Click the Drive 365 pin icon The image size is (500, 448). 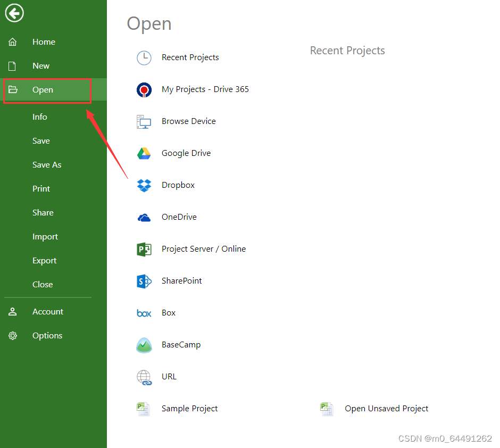coord(144,89)
